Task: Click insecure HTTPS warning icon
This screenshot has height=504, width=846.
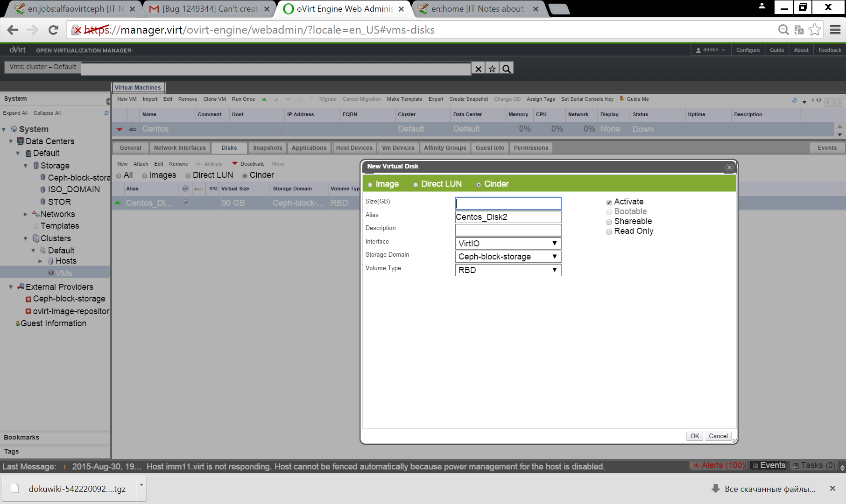Action: tap(76, 30)
